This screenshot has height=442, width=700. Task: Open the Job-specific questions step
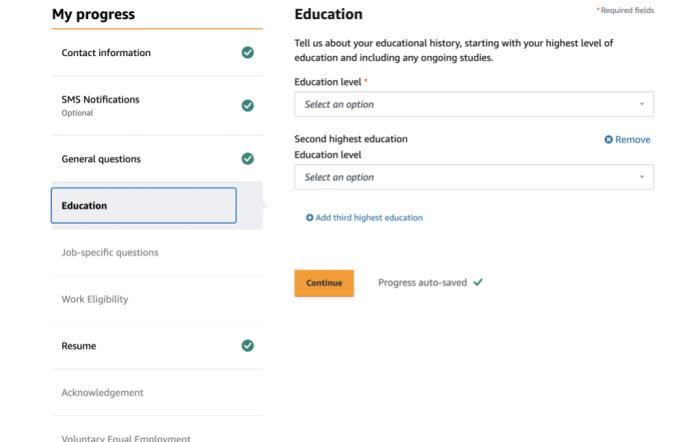(108, 253)
